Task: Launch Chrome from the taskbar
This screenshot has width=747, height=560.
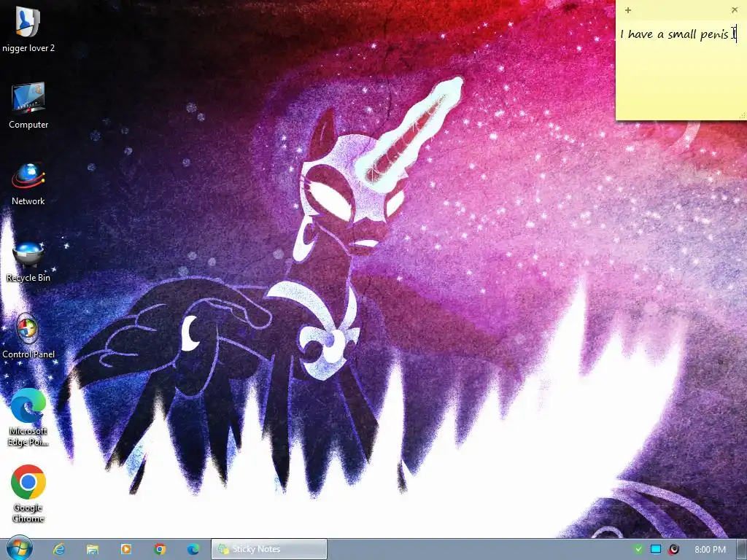Action: coord(160,549)
